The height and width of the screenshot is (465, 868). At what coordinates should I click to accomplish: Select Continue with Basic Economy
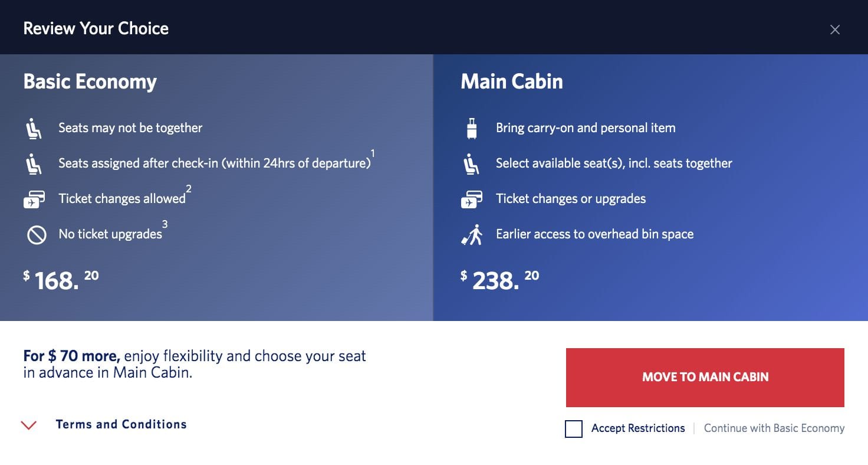(774, 428)
